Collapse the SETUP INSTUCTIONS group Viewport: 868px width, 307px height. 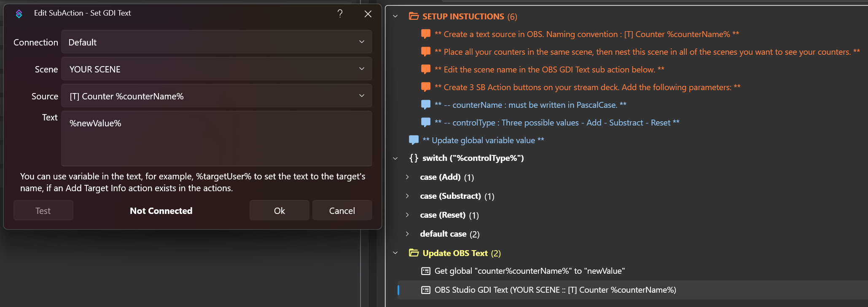click(395, 16)
